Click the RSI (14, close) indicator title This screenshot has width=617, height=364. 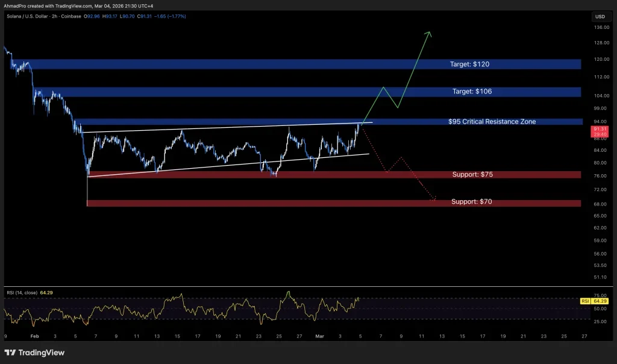point(22,293)
